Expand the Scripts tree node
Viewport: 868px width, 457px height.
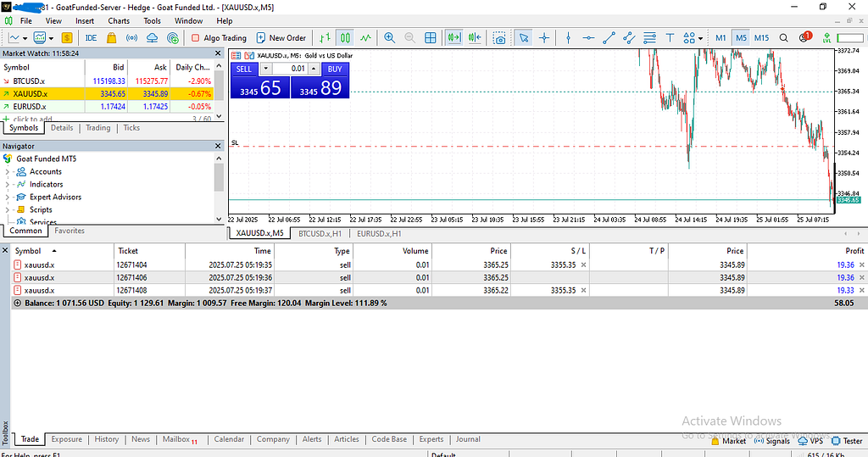point(7,210)
